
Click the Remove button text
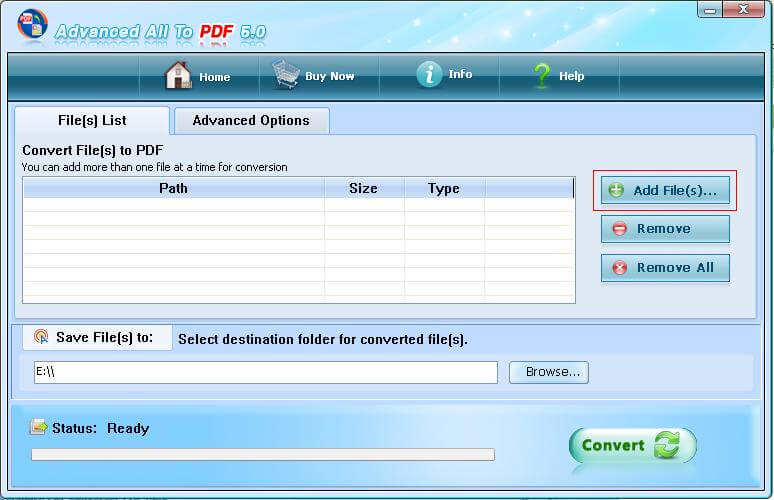pyautogui.click(x=663, y=229)
